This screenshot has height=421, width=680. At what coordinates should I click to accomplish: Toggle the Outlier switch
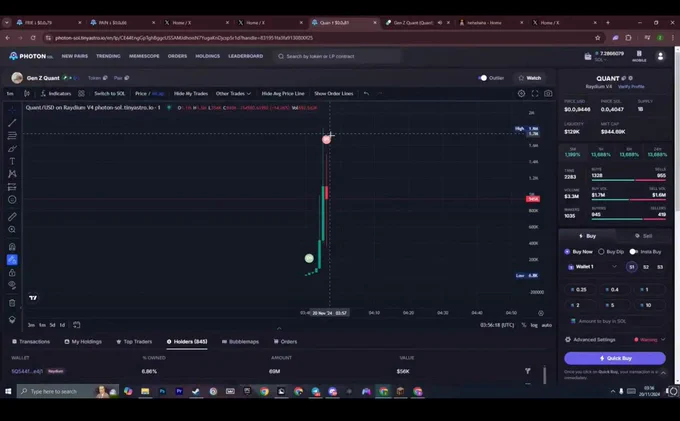pyautogui.click(x=482, y=78)
